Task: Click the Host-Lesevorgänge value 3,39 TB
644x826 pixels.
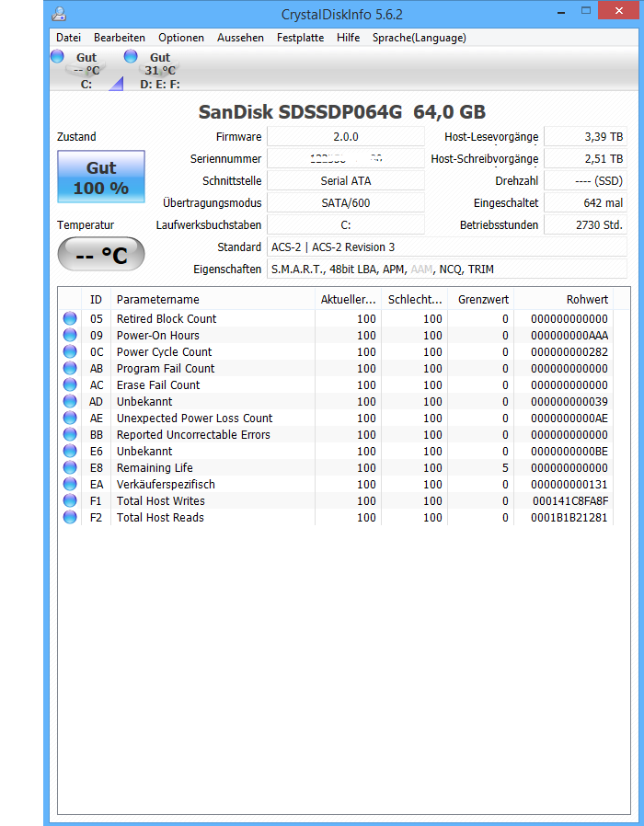Action: coord(585,136)
